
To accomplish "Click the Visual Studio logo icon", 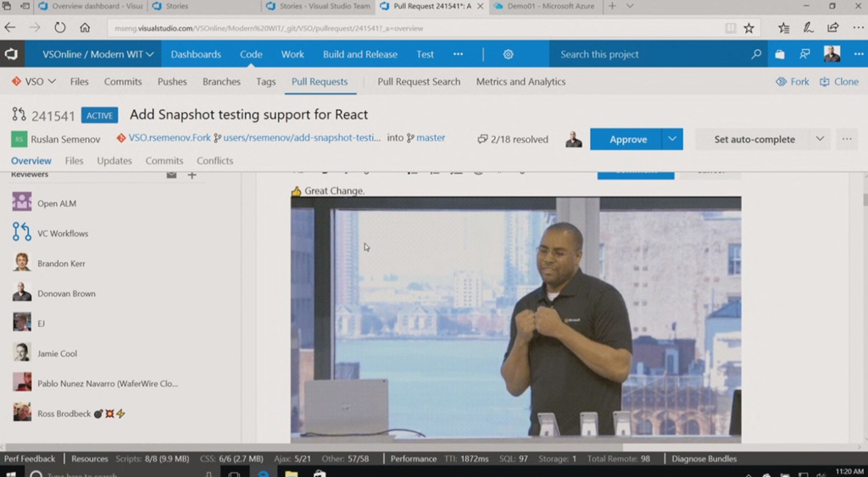I will tap(11, 54).
